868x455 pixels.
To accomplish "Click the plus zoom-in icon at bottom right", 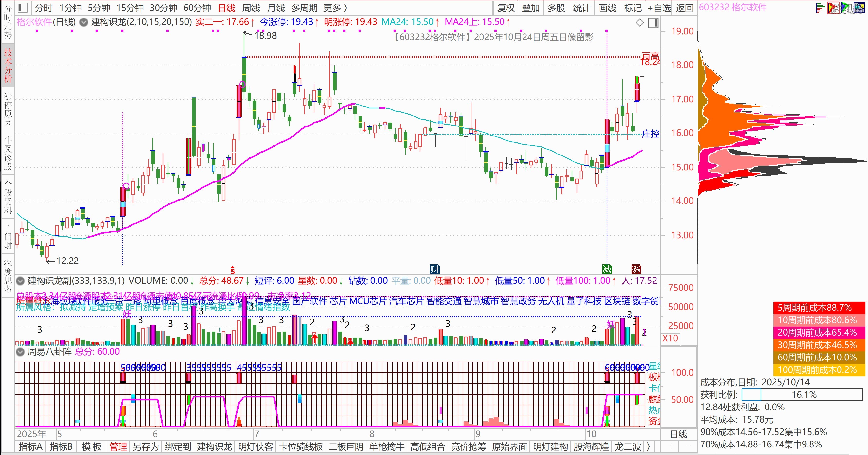I will pyautogui.click(x=670, y=446).
